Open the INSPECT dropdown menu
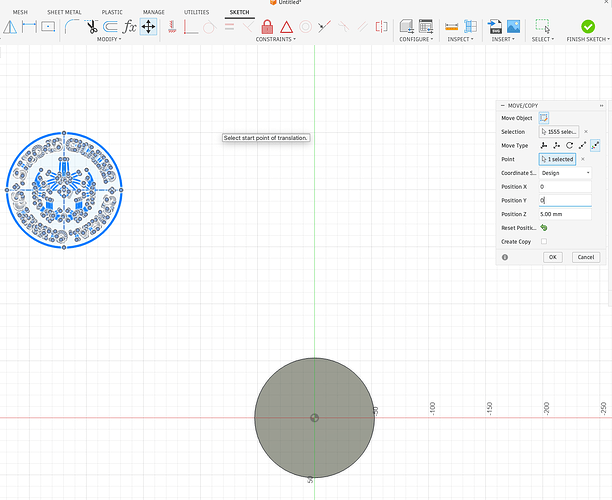 click(x=460, y=39)
